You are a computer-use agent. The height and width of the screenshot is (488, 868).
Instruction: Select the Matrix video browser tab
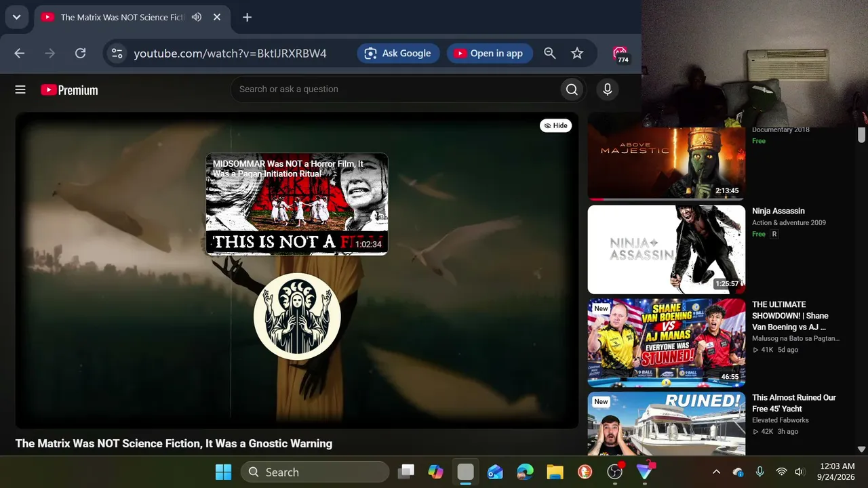pyautogui.click(x=132, y=17)
